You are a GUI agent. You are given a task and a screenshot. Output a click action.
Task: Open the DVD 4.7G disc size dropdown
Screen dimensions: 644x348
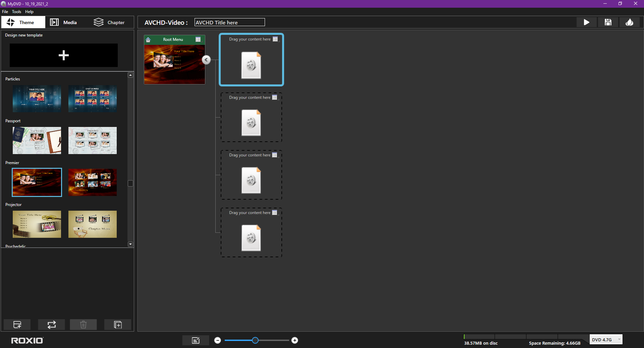[606, 340]
